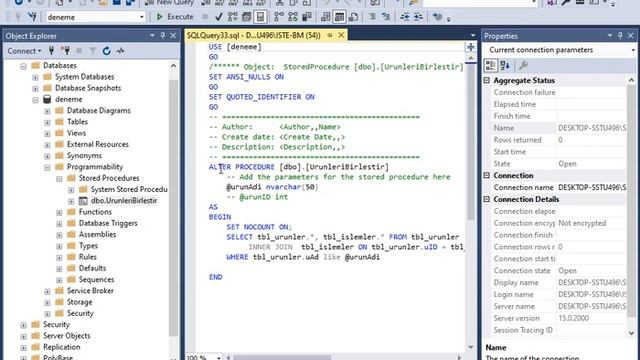
Task: Refresh the Object Explorer tree
Action: (x=107, y=51)
